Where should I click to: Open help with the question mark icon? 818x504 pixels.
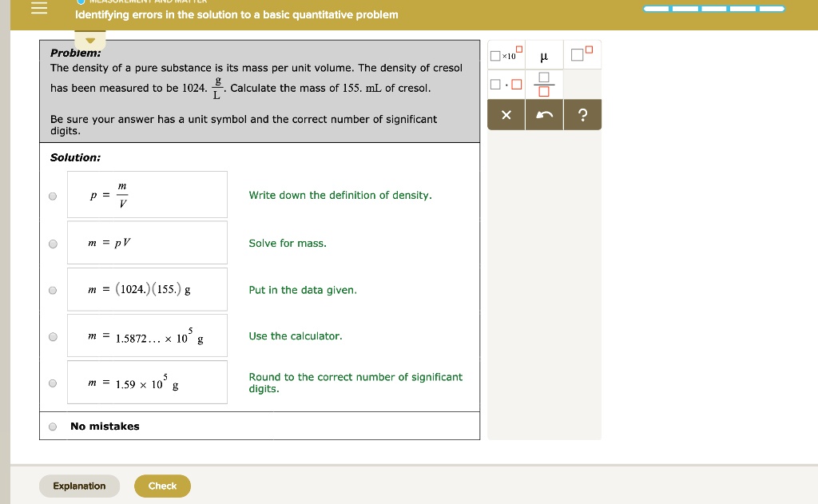click(x=582, y=114)
